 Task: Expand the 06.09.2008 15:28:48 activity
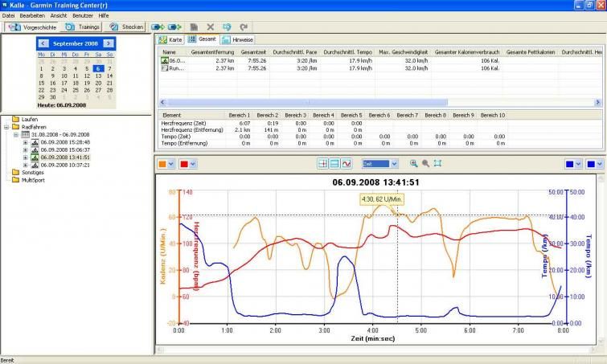pyautogui.click(x=25, y=142)
